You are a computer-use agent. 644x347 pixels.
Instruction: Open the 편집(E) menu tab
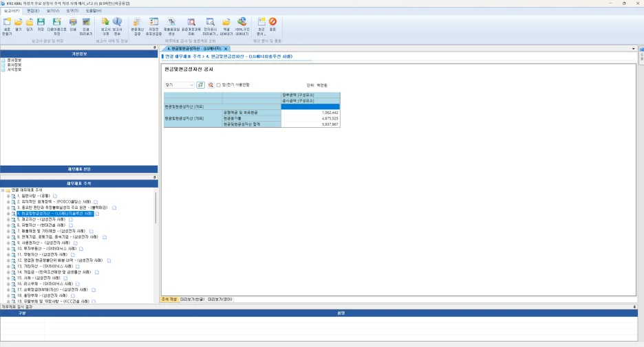[x=33, y=11]
